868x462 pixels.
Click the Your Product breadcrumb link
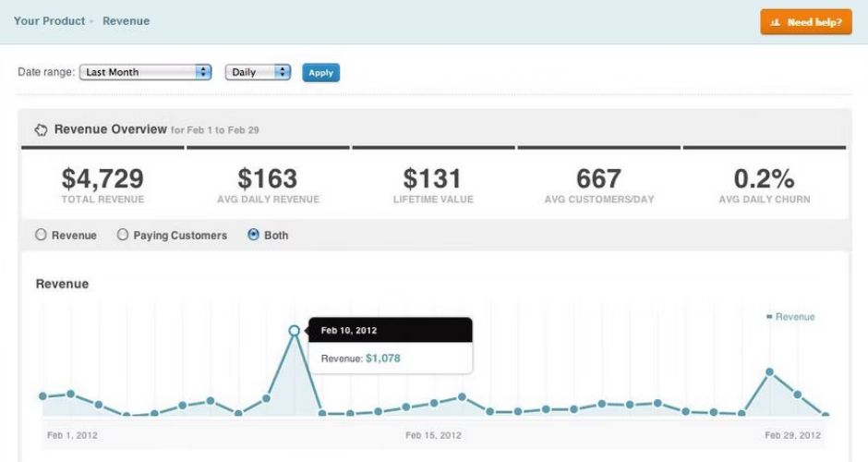tap(49, 21)
